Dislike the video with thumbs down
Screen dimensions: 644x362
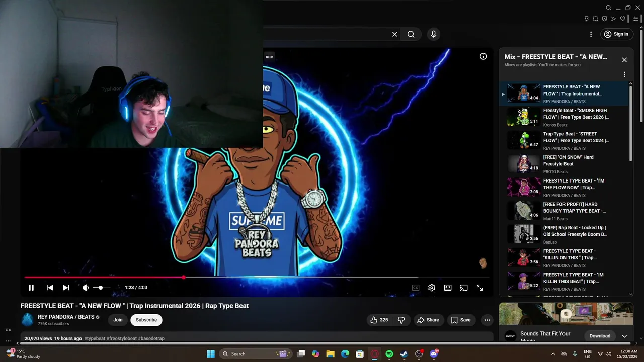(401, 320)
